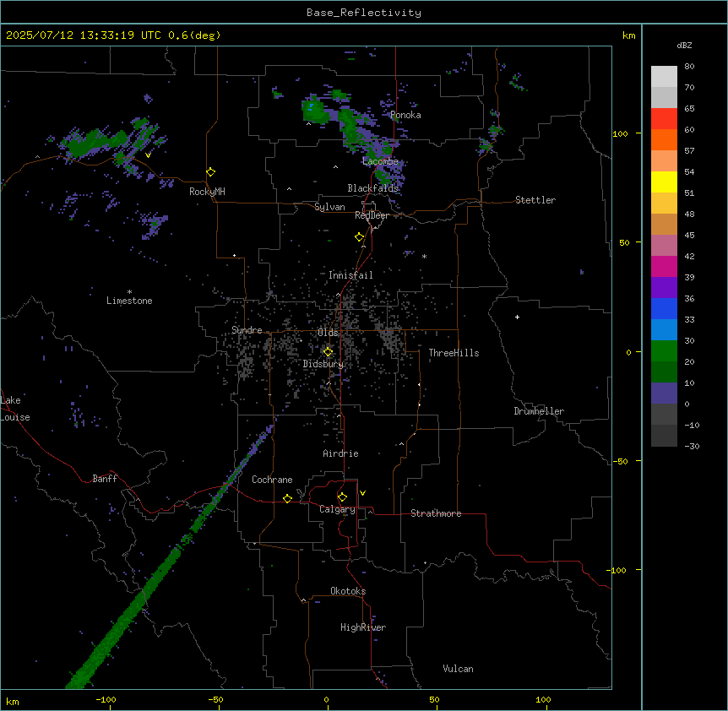Click the Lacombe label
The width and height of the screenshot is (728, 711).
click(380, 161)
